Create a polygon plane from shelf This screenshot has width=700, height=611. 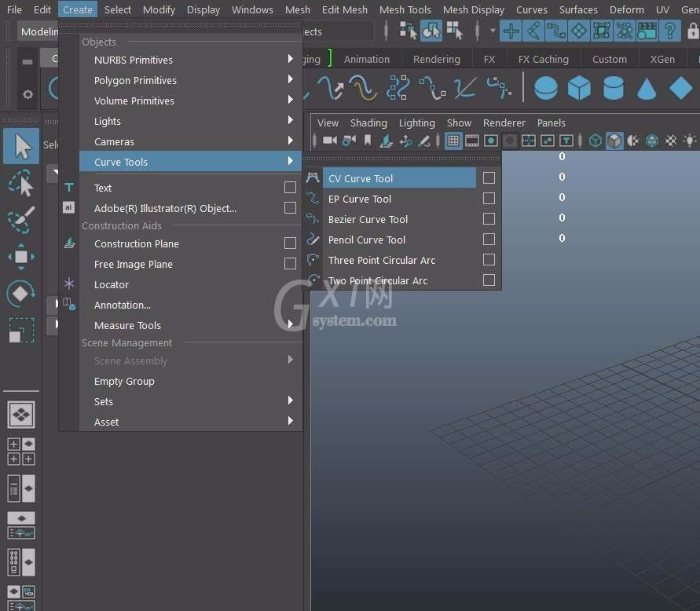(680, 88)
